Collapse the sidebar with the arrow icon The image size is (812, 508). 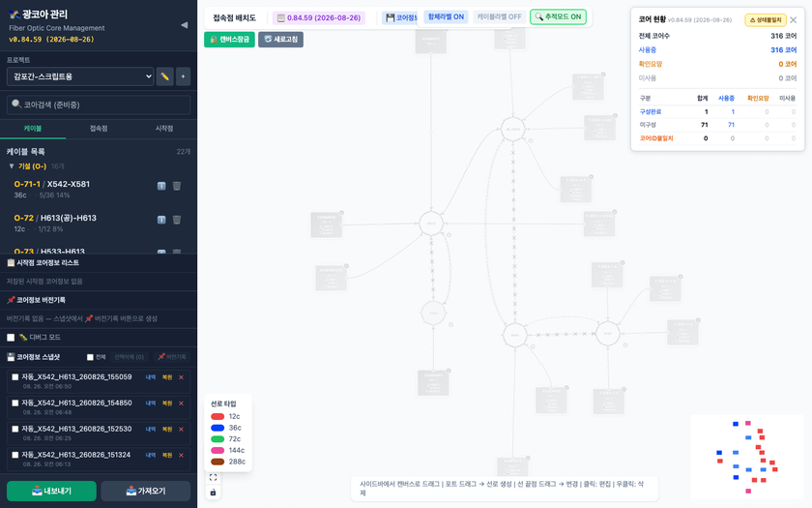click(184, 25)
